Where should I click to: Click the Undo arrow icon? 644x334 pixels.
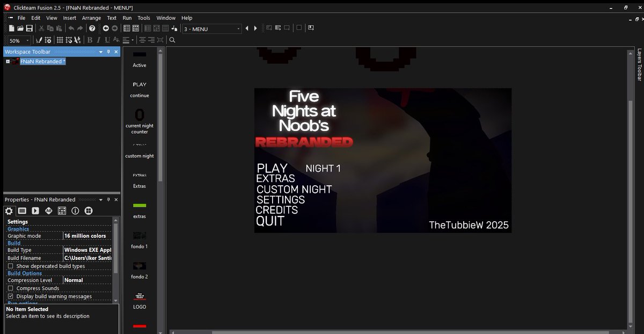pos(71,28)
